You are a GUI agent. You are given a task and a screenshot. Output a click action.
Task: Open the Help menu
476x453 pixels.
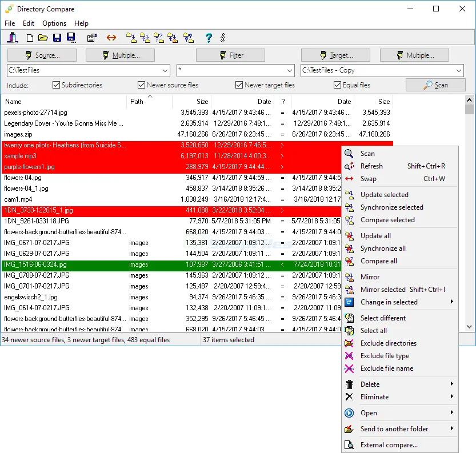coord(81,23)
